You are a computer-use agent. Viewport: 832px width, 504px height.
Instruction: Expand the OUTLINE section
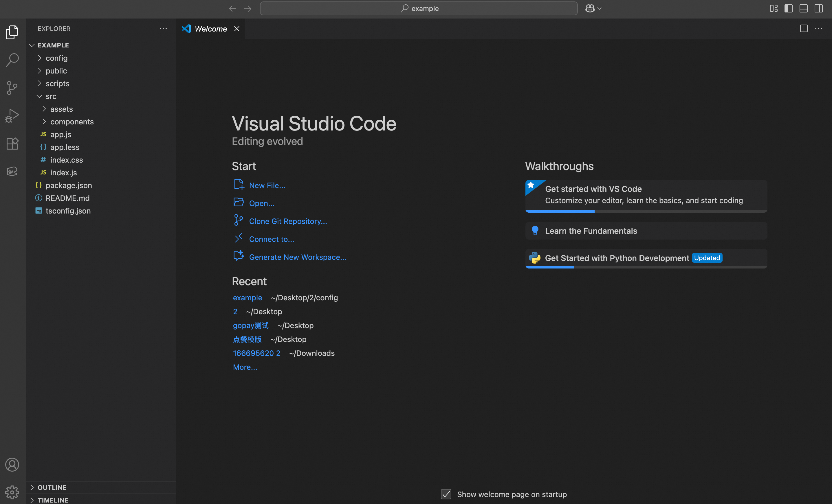click(x=52, y=487)
